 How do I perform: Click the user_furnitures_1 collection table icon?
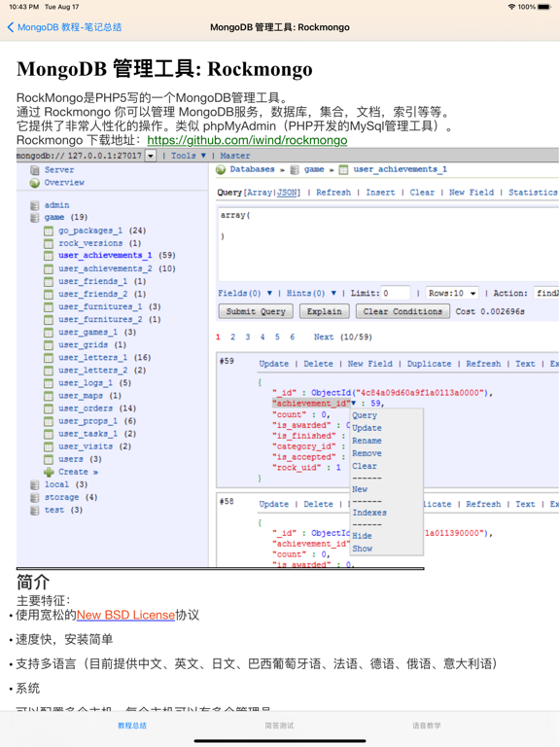(x=49, y=306)
